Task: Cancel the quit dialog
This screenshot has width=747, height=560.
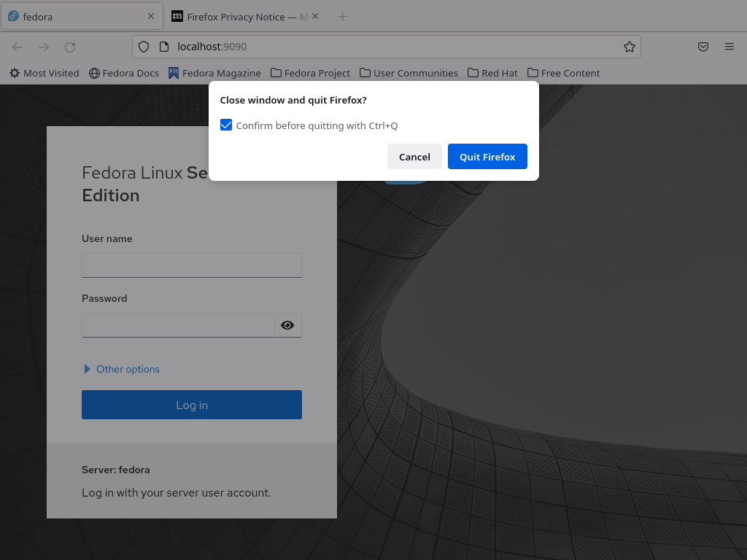Action: click(414, 157)
